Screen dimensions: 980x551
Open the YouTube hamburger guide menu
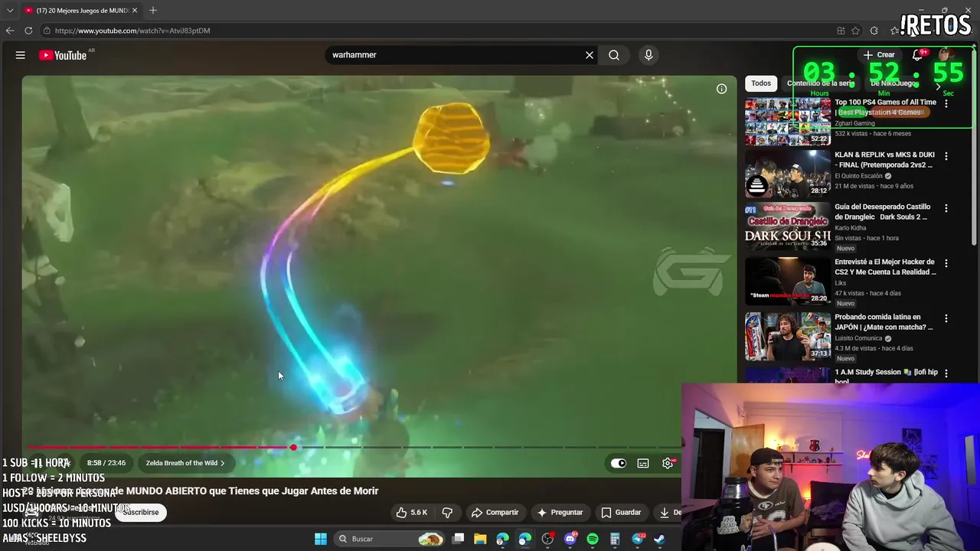[x=21, y=55]
